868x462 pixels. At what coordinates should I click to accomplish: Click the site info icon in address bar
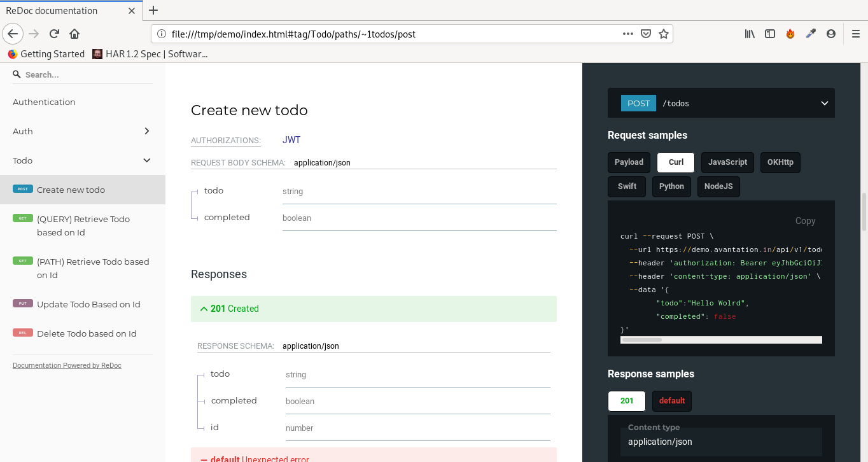(x=161, y=34)
